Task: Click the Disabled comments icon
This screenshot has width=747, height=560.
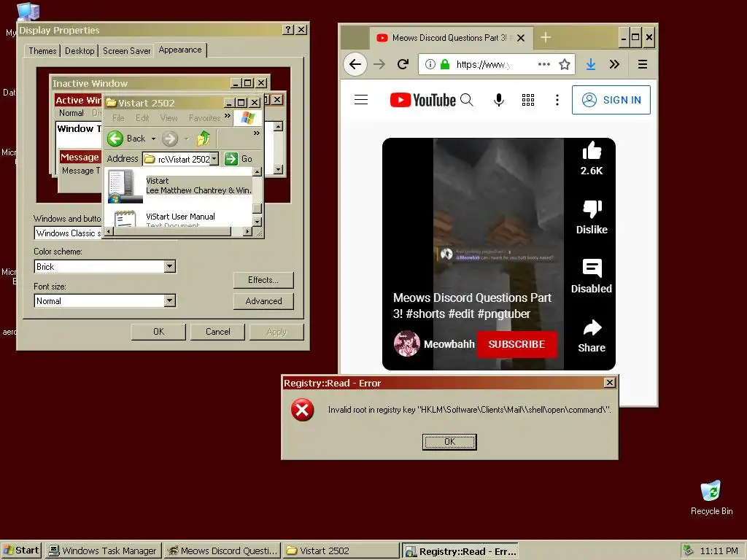Action: [592, 268]
